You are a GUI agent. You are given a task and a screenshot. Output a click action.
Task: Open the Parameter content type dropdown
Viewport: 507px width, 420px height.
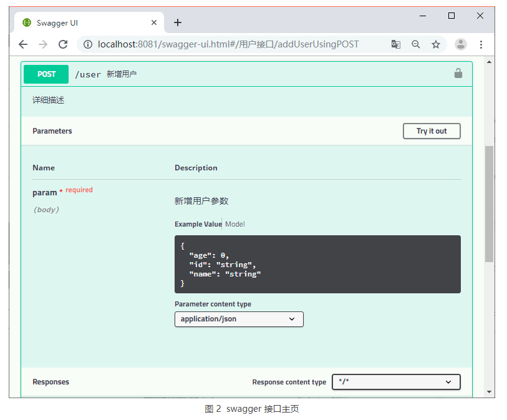[x=239, y=319]
